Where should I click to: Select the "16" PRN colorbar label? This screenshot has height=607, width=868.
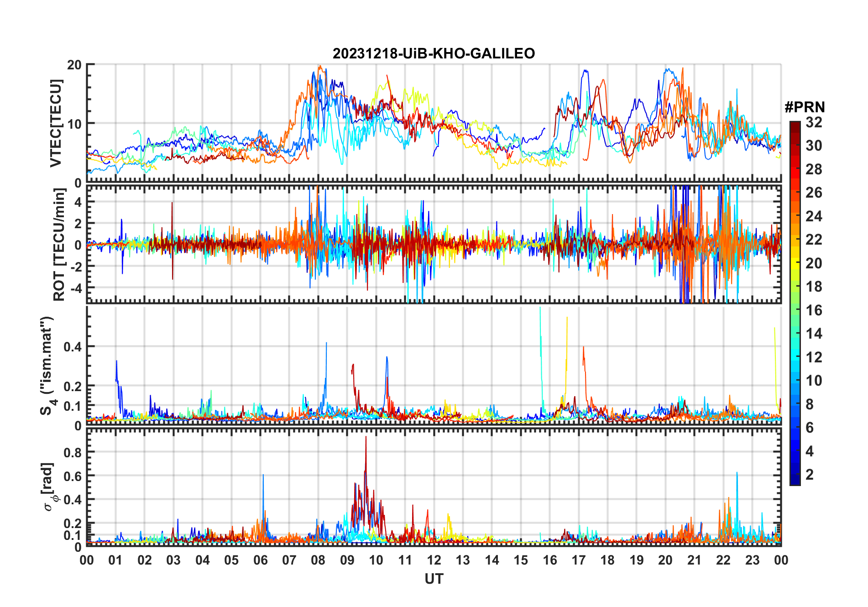(814, 310)
